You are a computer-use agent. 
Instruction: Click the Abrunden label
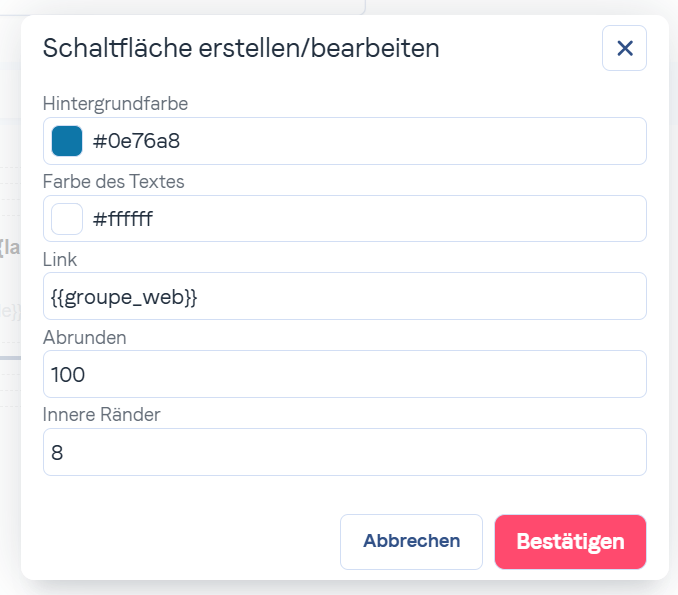point(85,337)
